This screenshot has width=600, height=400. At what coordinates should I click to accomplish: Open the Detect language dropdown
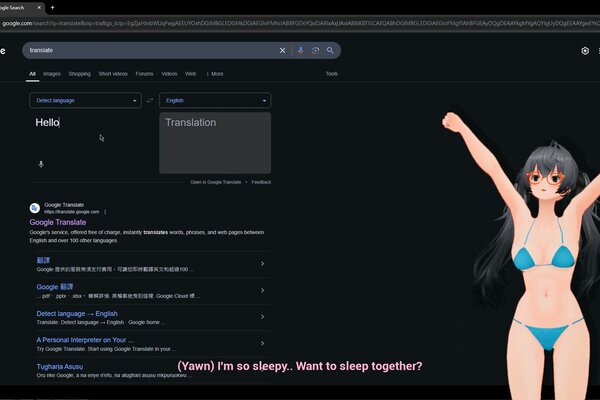pyautogui.click(x=85, y=101)
